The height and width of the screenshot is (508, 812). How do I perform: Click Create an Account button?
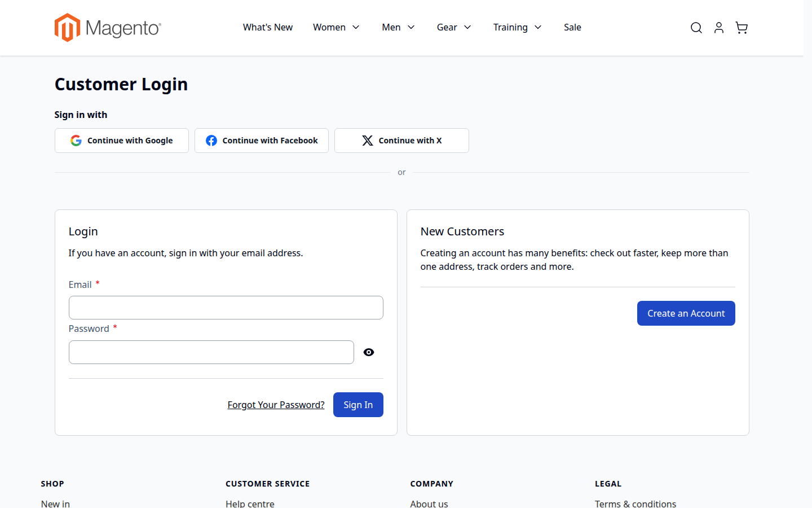click(686, 313)
